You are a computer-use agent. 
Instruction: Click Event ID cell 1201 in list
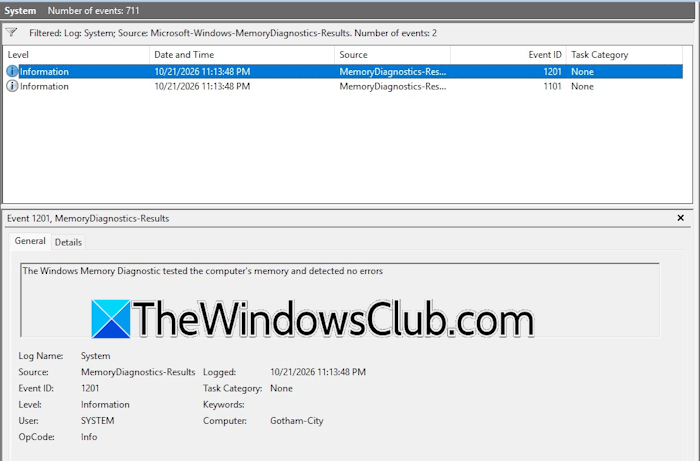[552, 71]
